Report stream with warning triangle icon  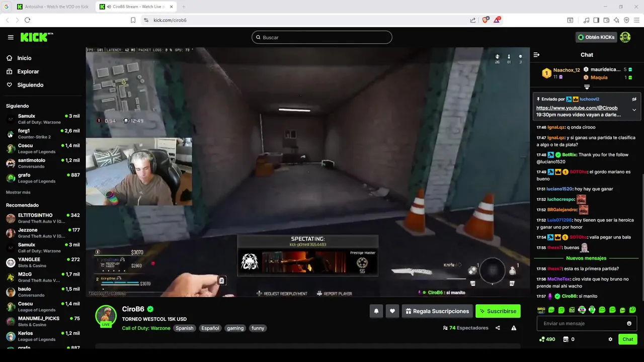tap(514, 328)
